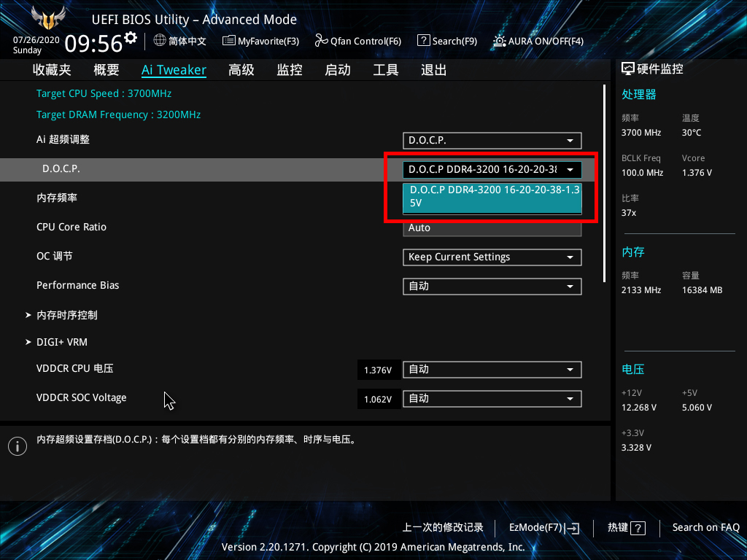The height and width of the screenshot is (560, 747).
Task: Switch to the 工具 tab
Action: point(385,70)
